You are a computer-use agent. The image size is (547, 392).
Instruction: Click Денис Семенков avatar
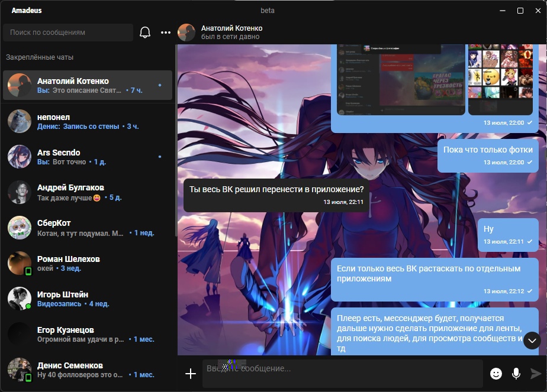click(x=20, y=370)
